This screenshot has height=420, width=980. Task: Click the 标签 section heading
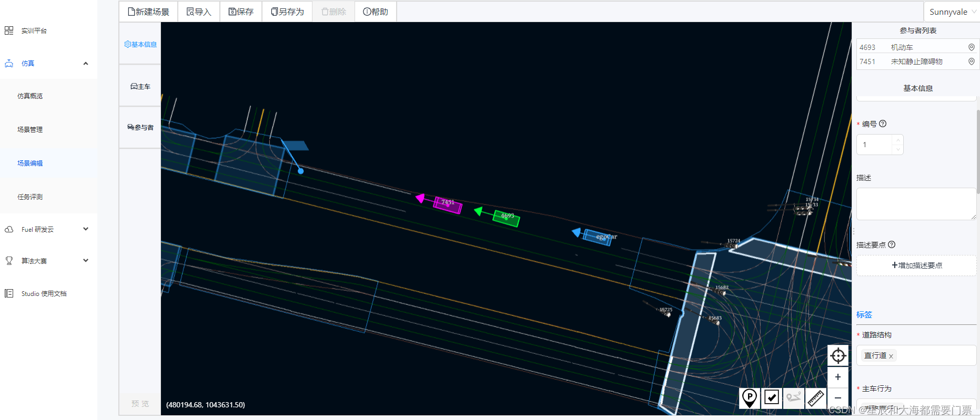(864, 314)
